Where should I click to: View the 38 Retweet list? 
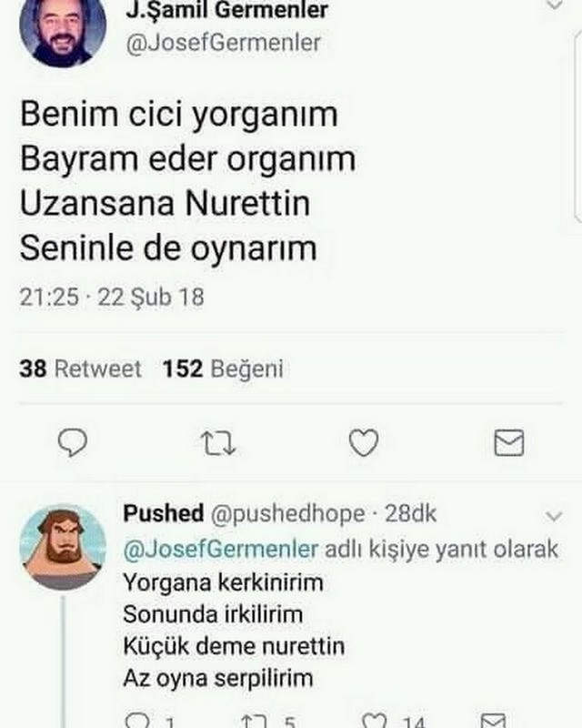tap(80, 369)
